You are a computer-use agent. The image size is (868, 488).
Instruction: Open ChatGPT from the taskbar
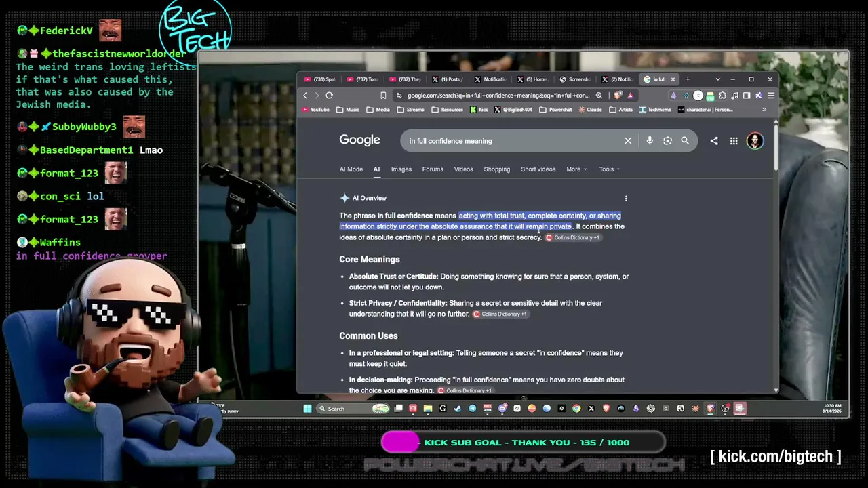point(651,409)
